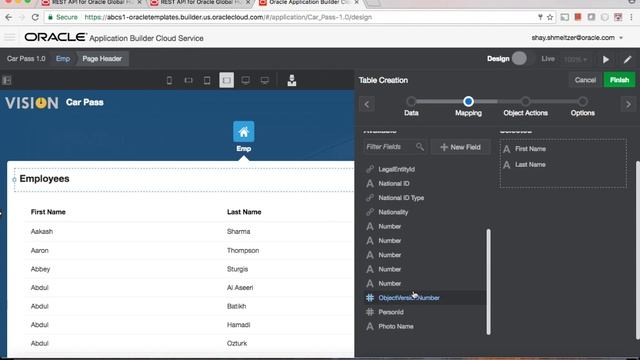
Task: Click the user role preview icon
Action: pyautogui.click(x=292, y=80)
